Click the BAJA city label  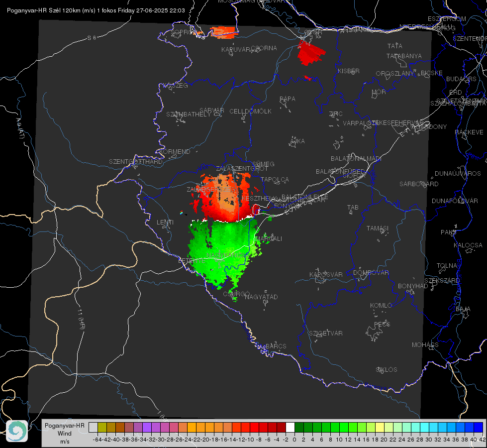click(464, 309)
